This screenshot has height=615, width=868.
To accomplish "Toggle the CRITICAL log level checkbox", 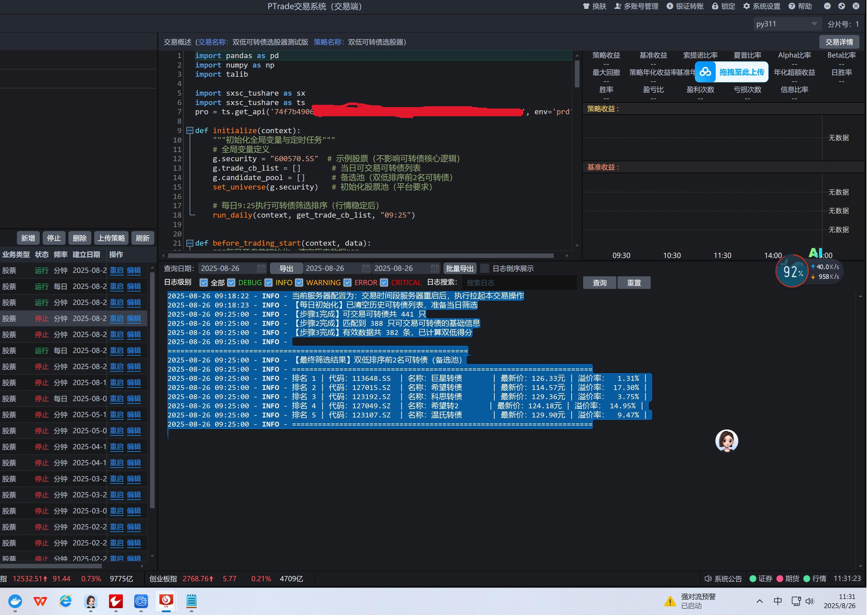I will 384,283.
